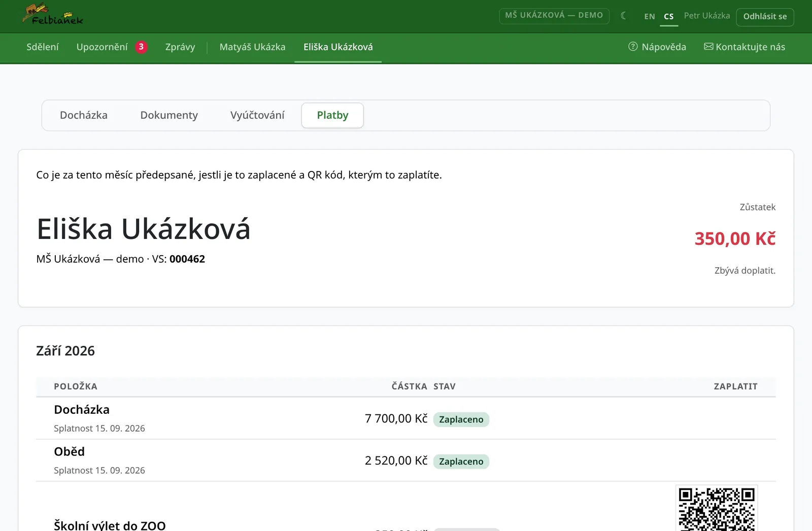Click the POLOŽKA column header

[x=76, y=386]
